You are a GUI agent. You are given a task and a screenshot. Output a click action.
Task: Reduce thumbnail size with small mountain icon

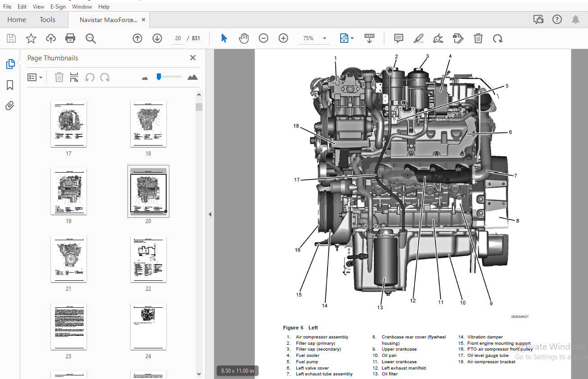coord(145,78)
